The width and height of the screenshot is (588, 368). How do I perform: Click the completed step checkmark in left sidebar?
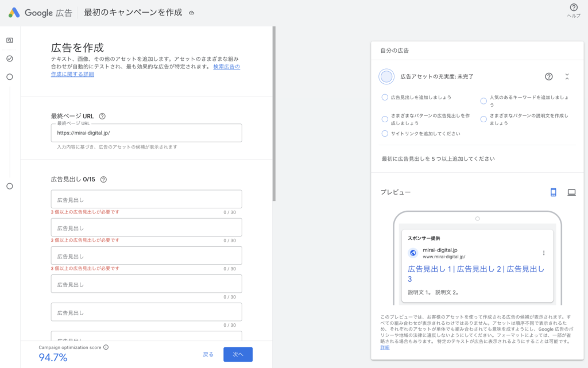pyautogui.click(x=9, y=58)
